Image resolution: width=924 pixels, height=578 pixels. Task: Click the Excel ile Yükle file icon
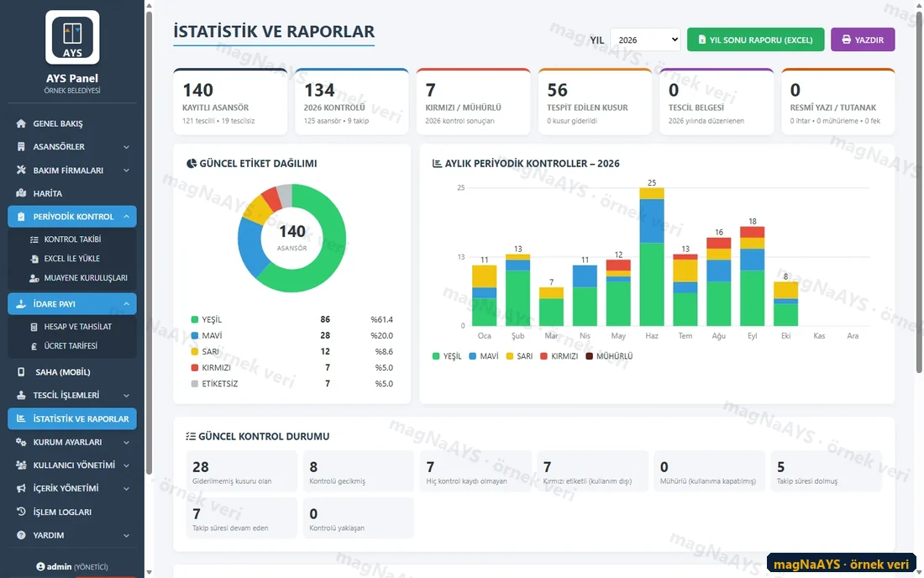(34, 259)
